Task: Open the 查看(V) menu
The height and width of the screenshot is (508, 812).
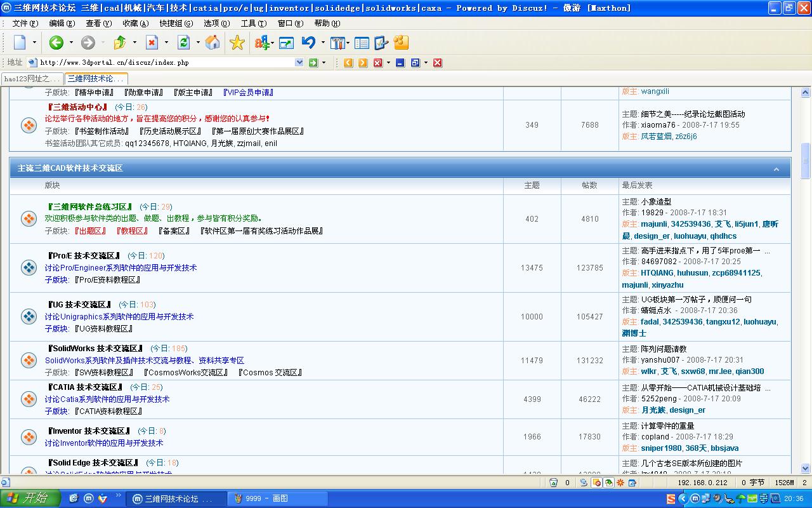Action: point(98,23)
